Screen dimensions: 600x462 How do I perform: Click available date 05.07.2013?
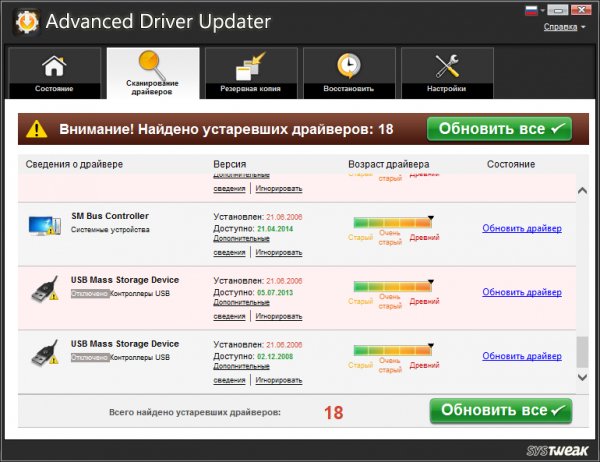click(275, 293)
